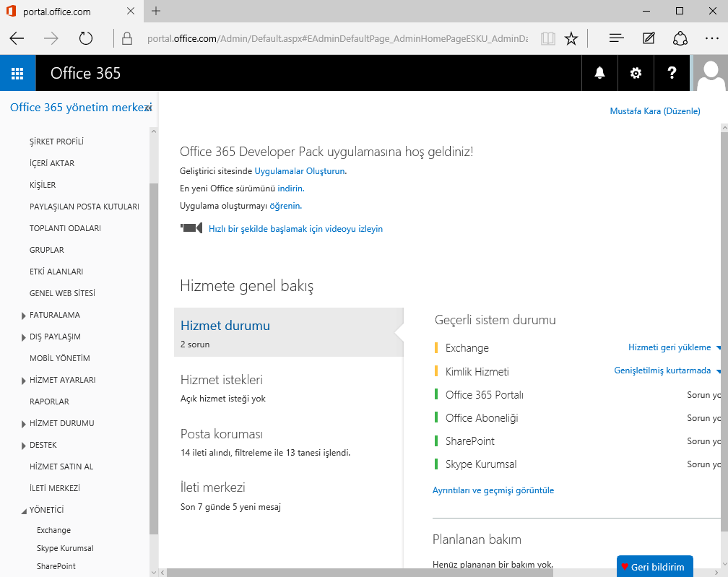This screenshot has height=577, width=728.
Task: Select GRUPLAR in the sidebar
Action: [x=47, y=250]
